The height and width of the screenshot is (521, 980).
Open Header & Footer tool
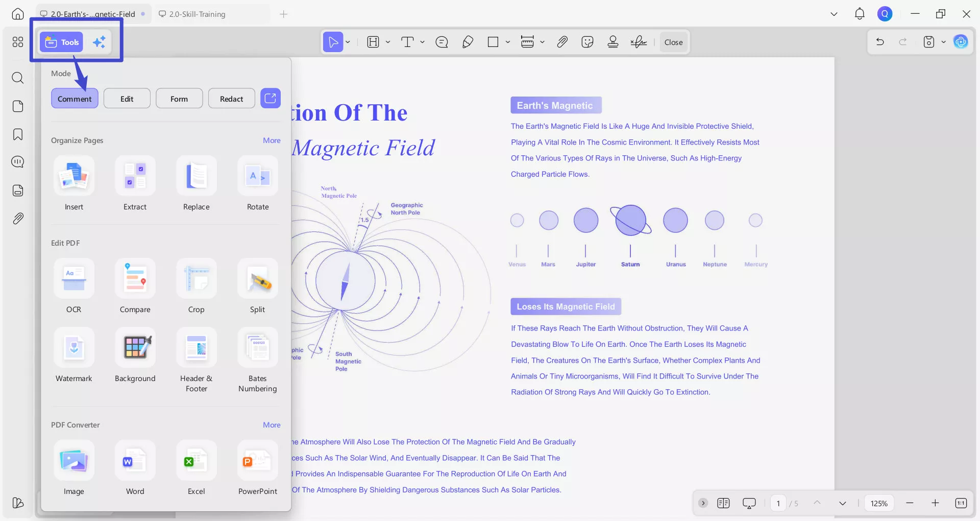click(197, 347)
